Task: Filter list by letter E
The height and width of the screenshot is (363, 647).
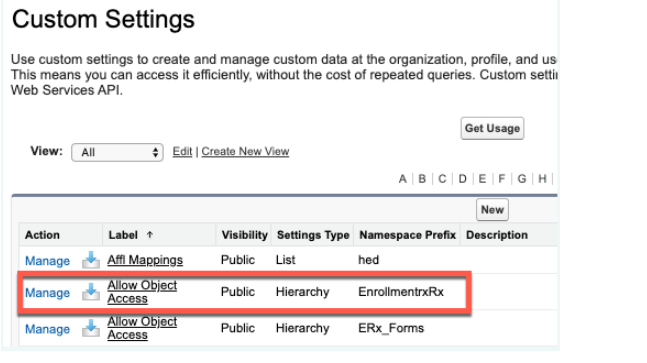Action: coord(482,179)
